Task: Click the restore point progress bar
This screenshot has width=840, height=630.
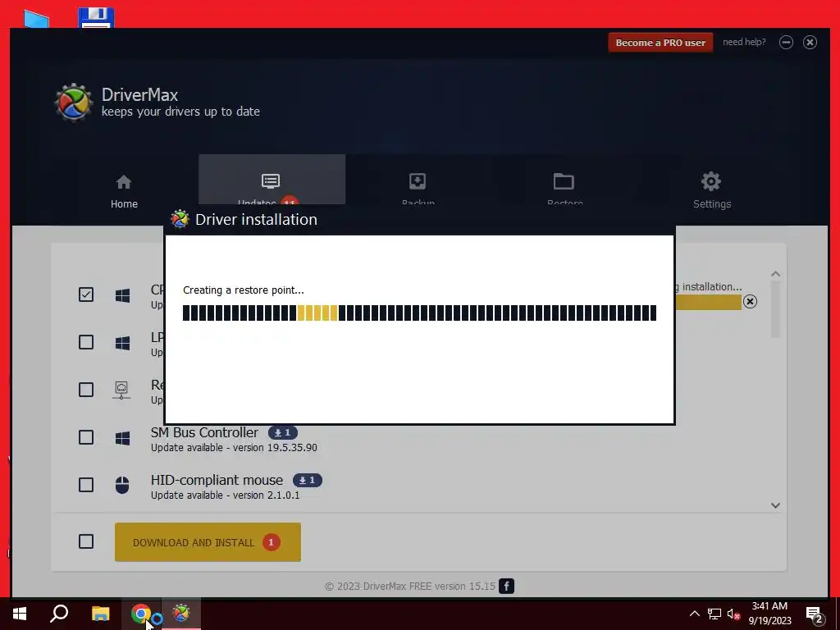Action: pyautogui.click(x=419, y=313)
